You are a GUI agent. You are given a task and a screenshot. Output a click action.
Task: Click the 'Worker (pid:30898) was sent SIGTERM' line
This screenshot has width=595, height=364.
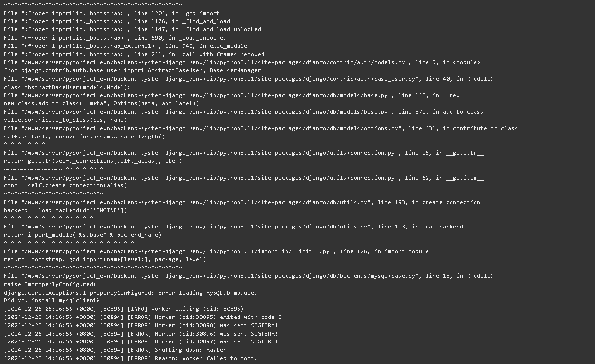click(141, 325)
